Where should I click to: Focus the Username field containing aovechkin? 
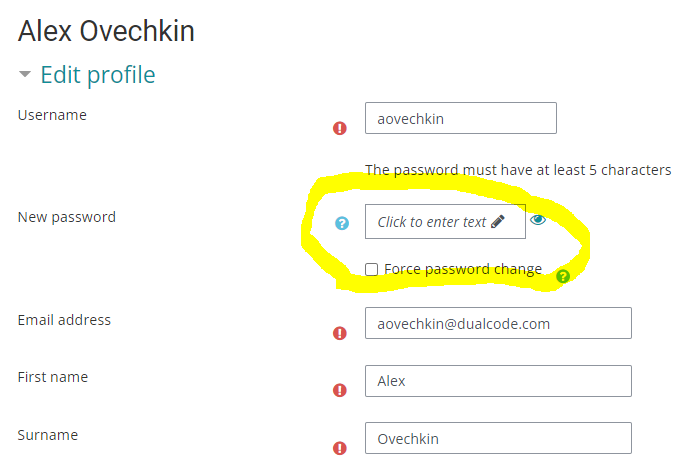click(460, 119)
